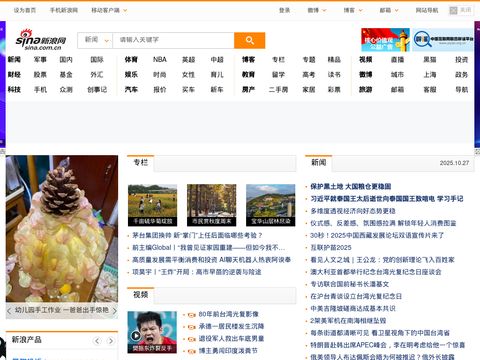Open headline 2架美军机在南海相继坠毁
The width and height of the screenshot is (480, 360).
(x=348, y=321)
